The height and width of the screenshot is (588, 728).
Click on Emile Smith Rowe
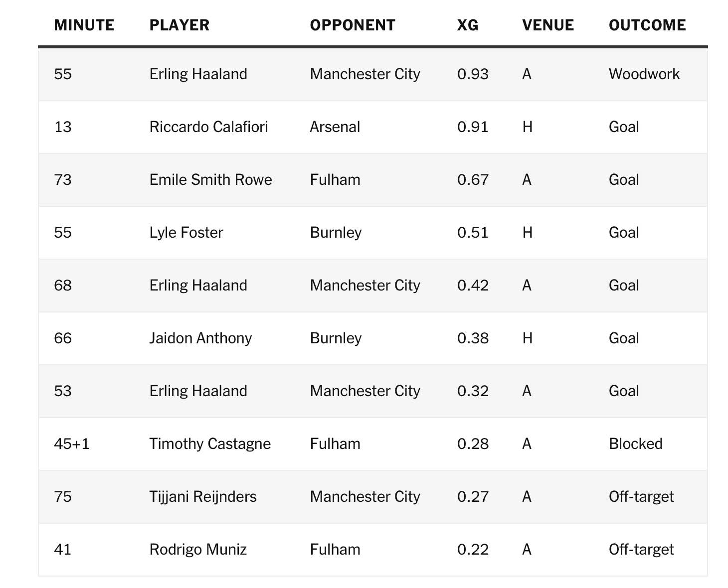pos(210,180)
